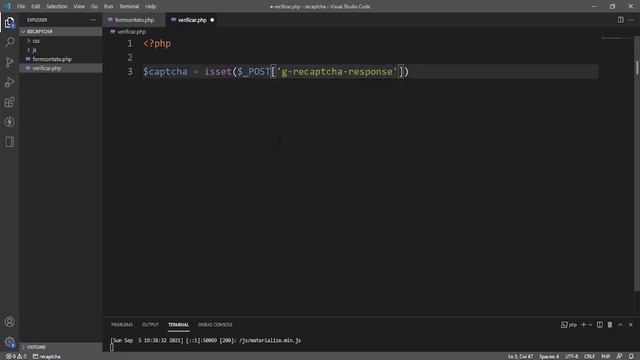Image resolution: width=640 pixels, height=360 pixels.
Task: Maximize the panel with the up chevron
Action: (620, 325)
